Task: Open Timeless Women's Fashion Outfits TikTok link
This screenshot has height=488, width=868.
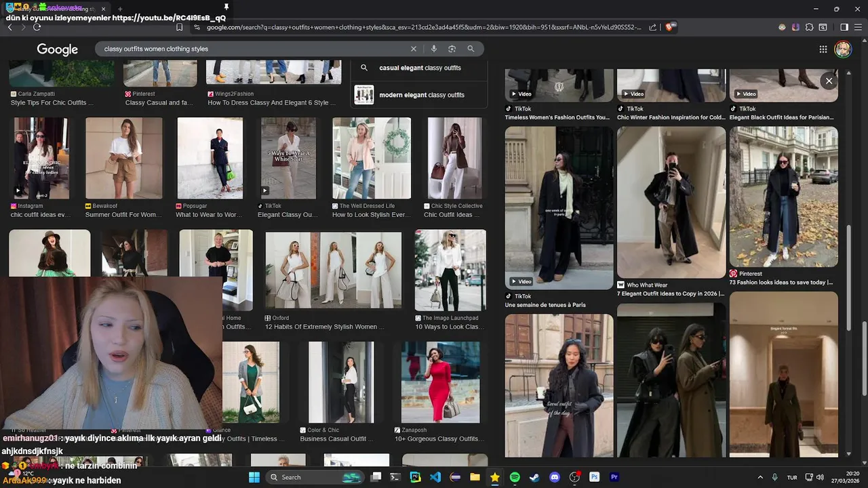Action: tap(557, 117)
